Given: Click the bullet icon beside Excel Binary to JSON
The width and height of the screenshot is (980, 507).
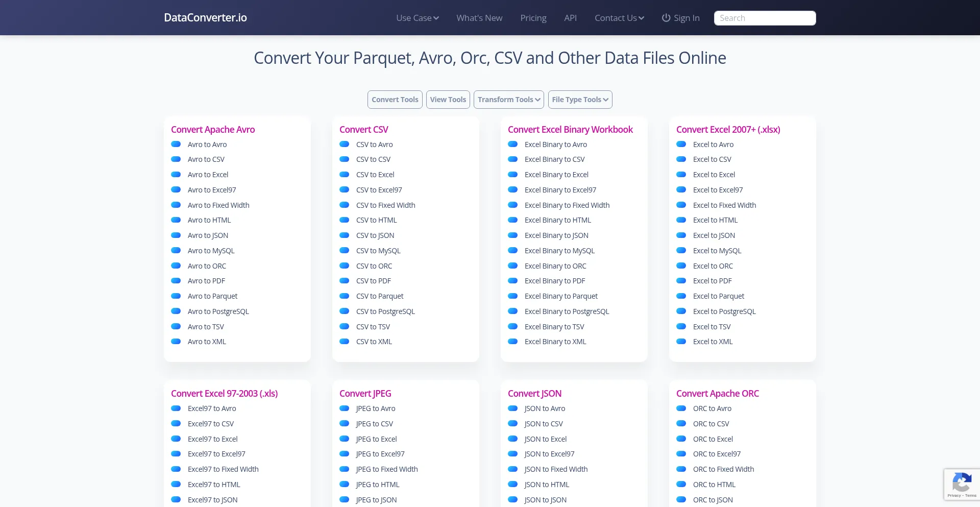Looking at the screenshot, I should 513,235.
